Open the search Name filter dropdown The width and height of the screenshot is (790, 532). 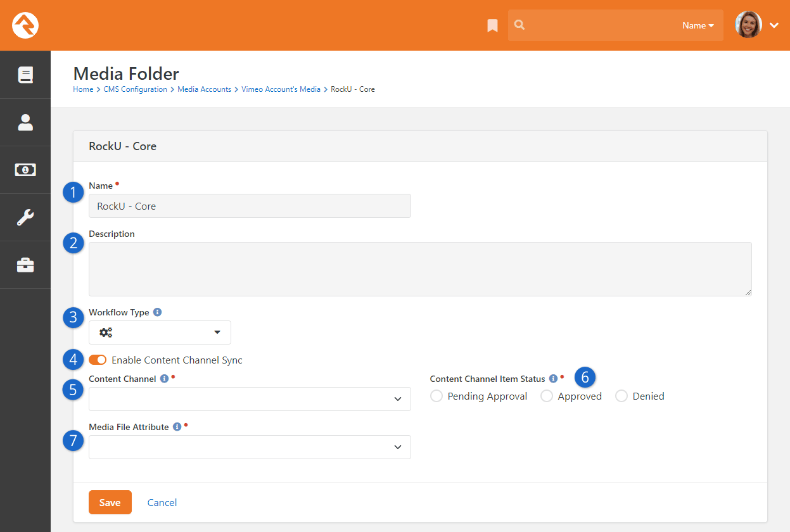pyautogui.click(x=698, y=25)
